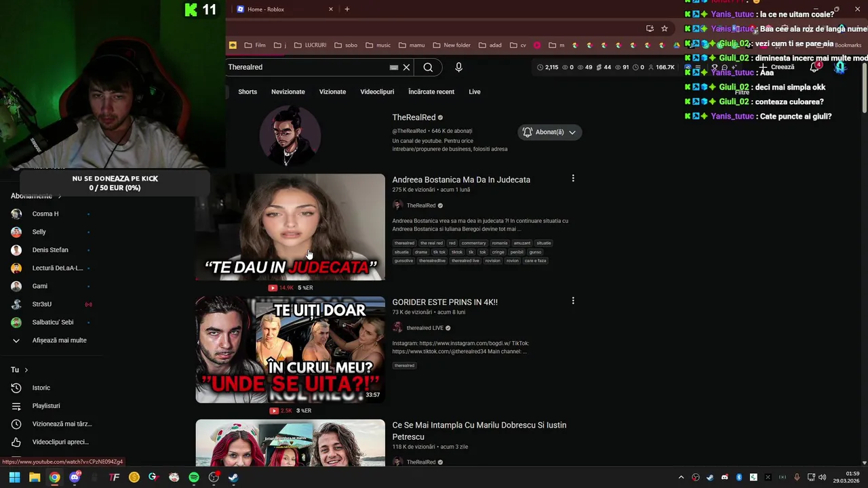Image resolution: width=868 pixels, height=488 pixels.
Task: Open Discord from the taskbar
Action: pyautogui.click(x=75, y=477)
